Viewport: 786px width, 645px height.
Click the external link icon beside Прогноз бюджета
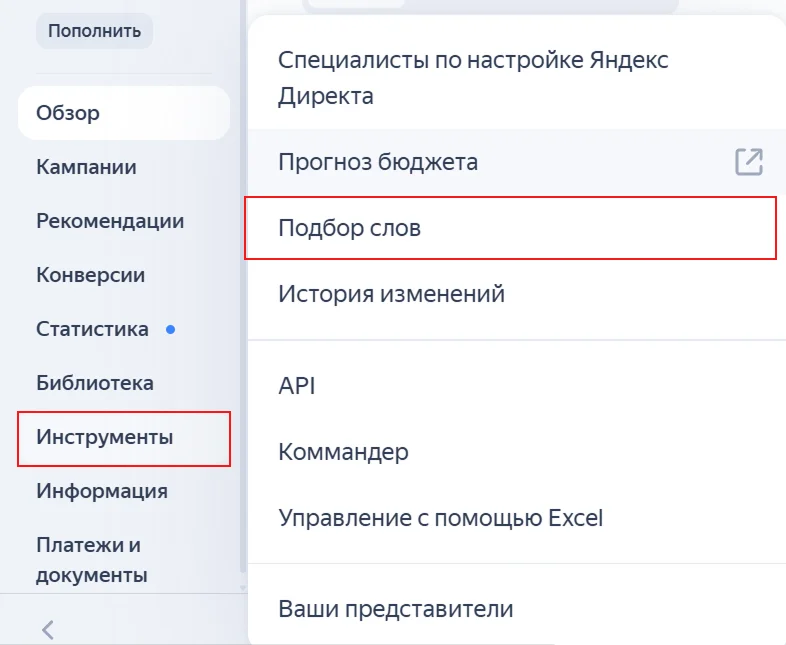(x=749, y=162)
